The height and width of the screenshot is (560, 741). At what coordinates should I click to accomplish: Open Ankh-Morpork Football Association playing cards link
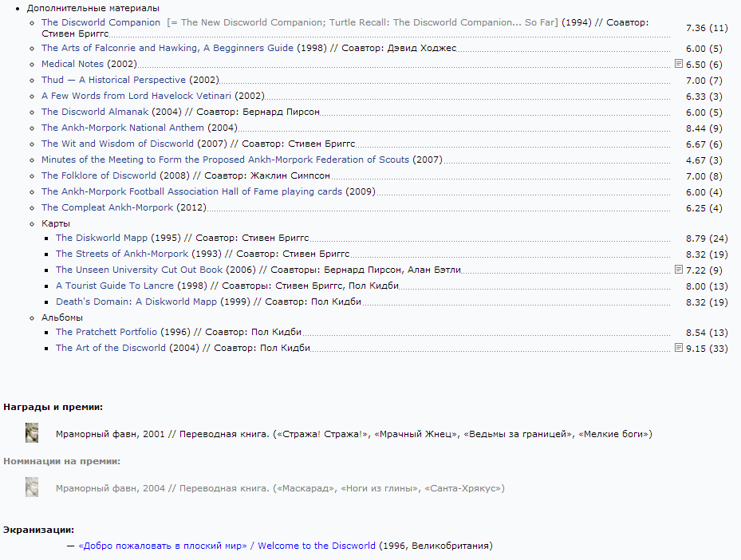point(191,191)
